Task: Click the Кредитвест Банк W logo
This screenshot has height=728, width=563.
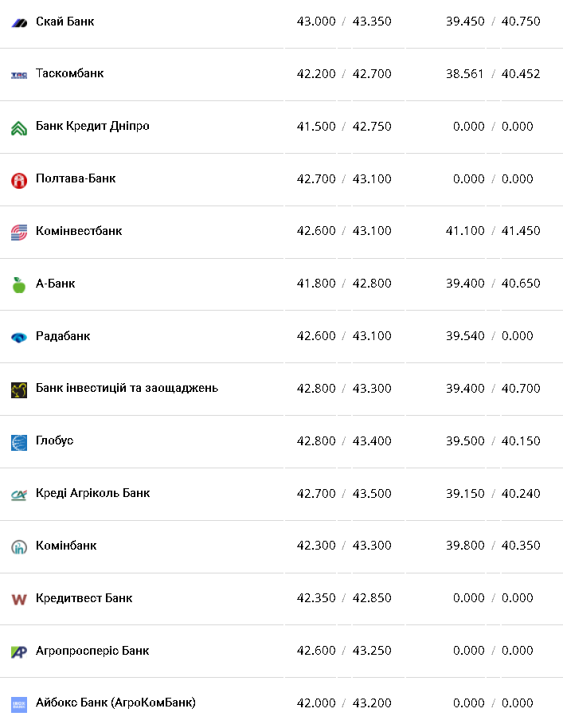Action: (19, 599)
